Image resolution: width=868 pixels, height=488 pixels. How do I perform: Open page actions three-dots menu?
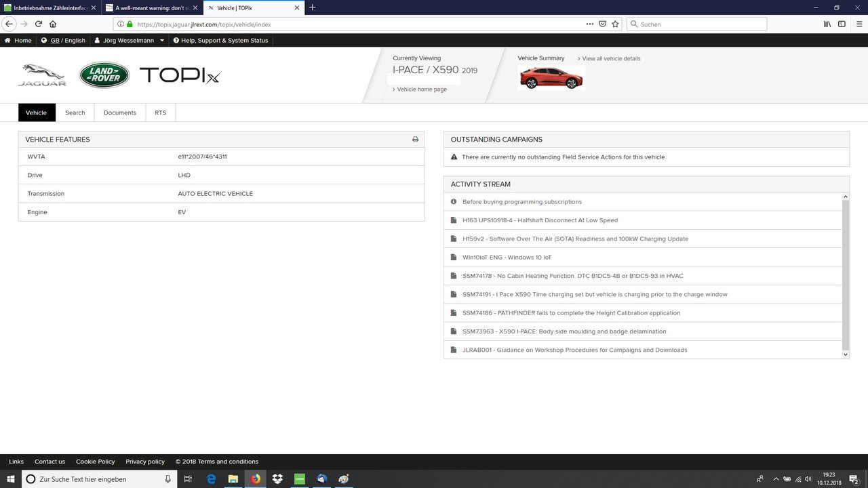point(590,24)
